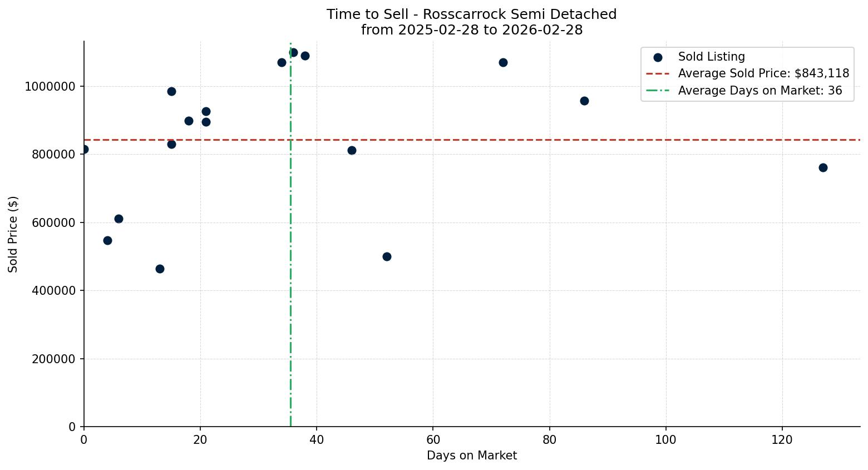
Task: Select the data point at 6 days
Action: point(119,219)
